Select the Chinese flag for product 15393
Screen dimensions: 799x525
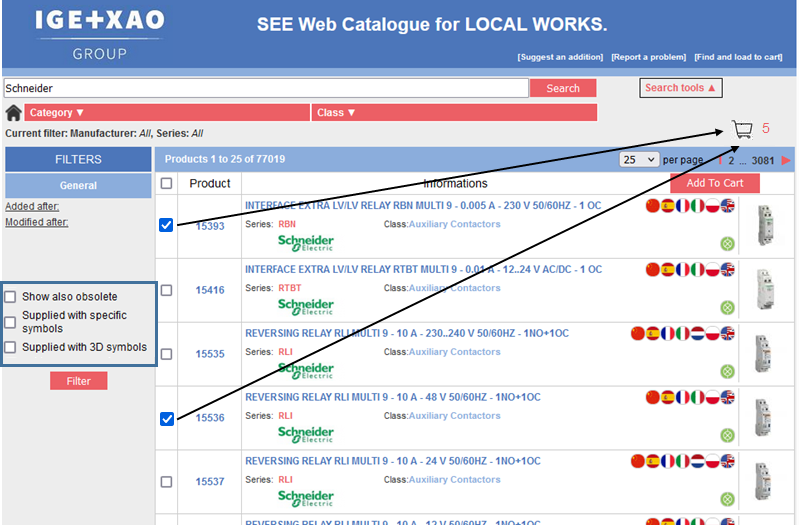653,206
